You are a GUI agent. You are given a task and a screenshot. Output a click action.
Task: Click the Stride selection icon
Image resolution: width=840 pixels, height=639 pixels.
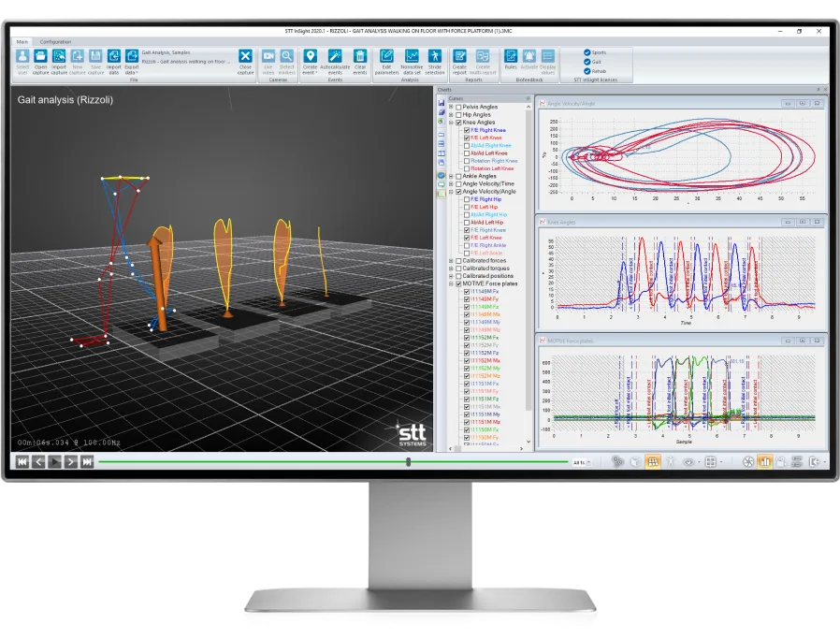(435, 56)
